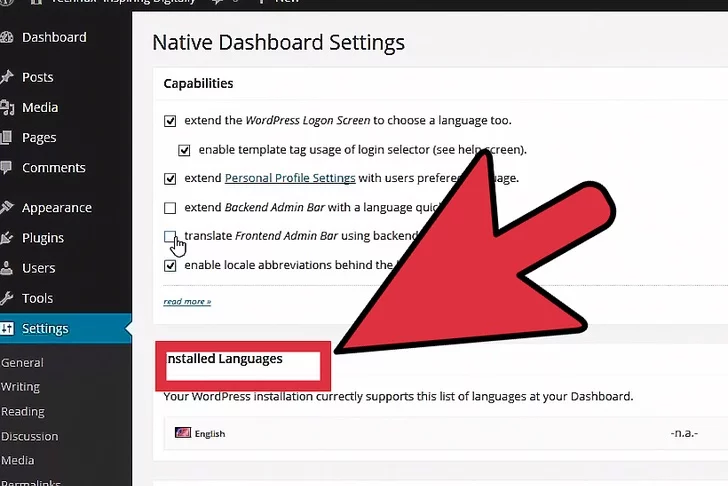Click the English flag icon in the language list
This screenshot has height=486, width=728.
pos(183,433)
